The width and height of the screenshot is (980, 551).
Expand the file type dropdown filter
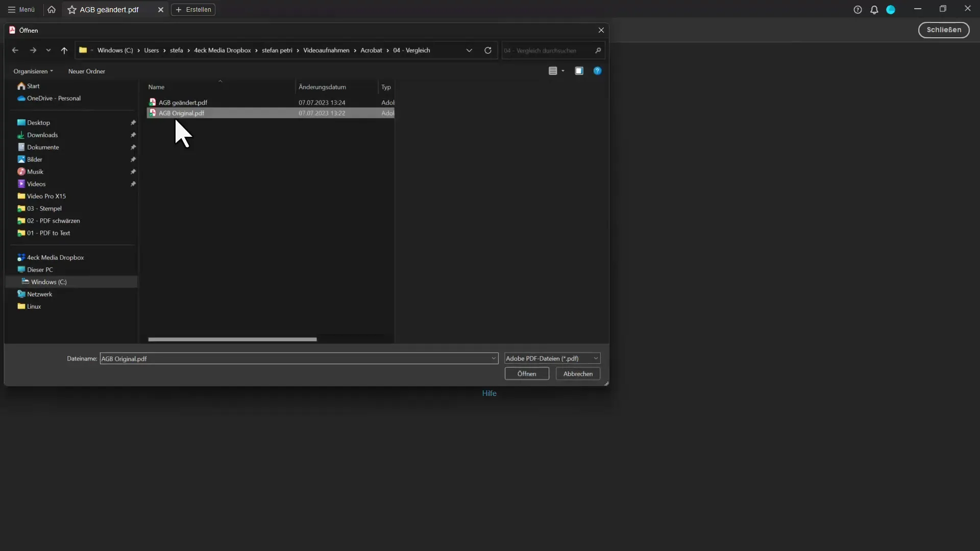595,357
